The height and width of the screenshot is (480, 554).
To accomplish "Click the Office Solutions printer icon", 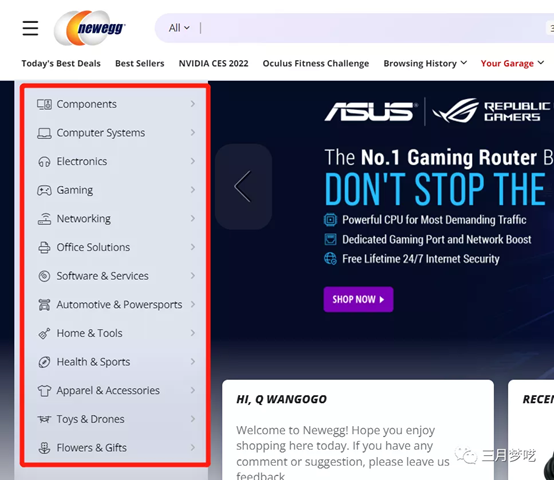I will pyautogui.click(x=44, y=248).
